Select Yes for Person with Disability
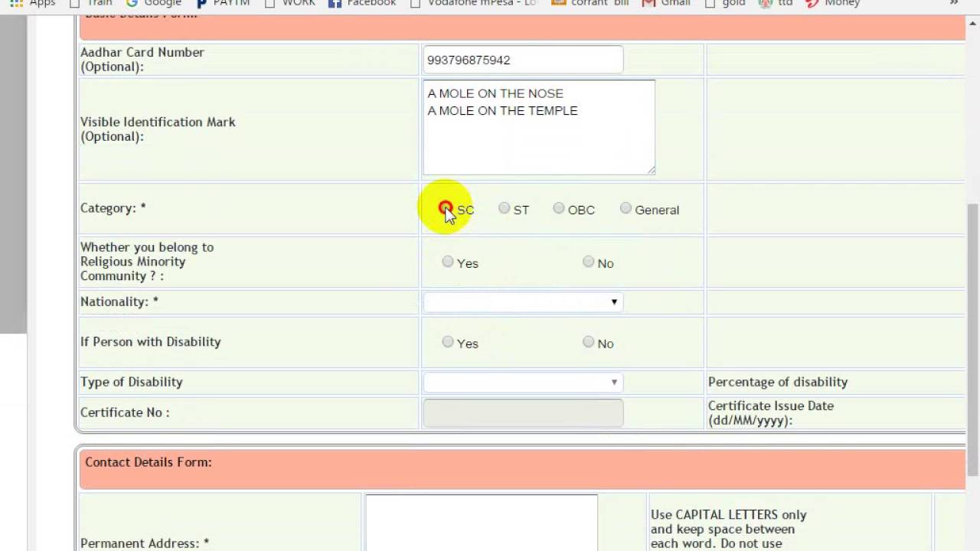Image resolution: width=980 pixels, height=551 pixels. click(x=448, y=342)
